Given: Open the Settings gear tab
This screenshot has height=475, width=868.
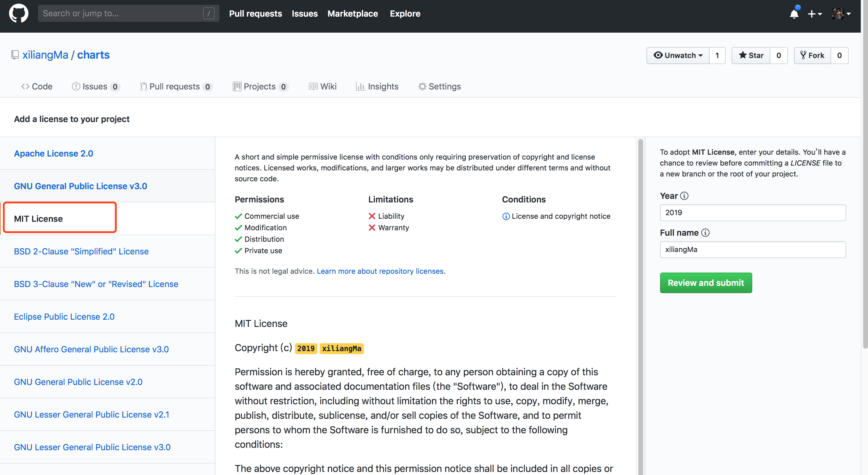Looking at the screenshot, I should click(x=439, y=87).
